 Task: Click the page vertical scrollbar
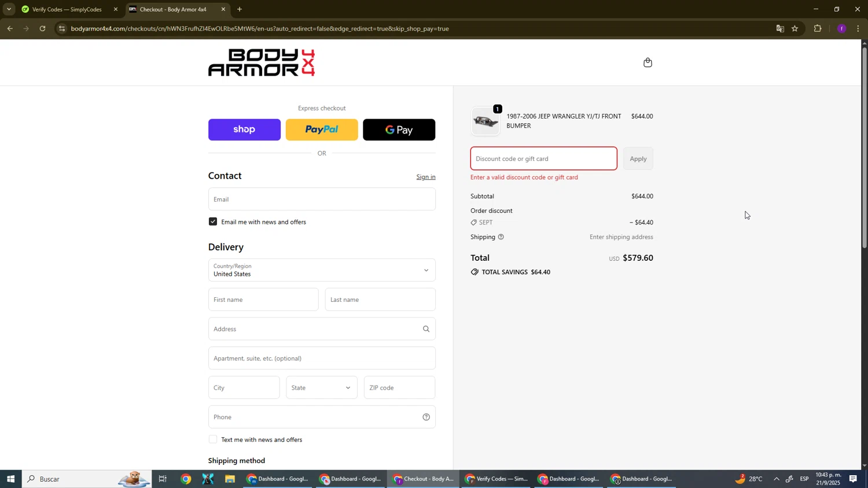point(865,147)
